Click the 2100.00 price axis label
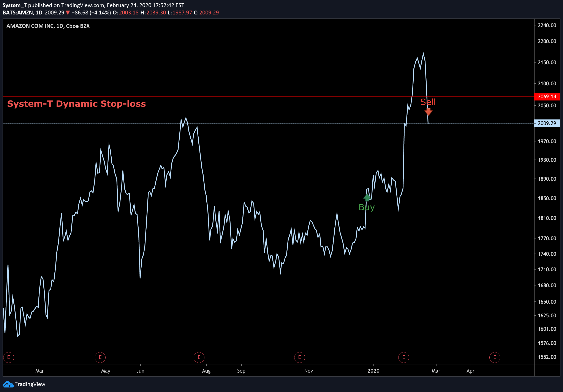563x392 pixels. [547, 83]
